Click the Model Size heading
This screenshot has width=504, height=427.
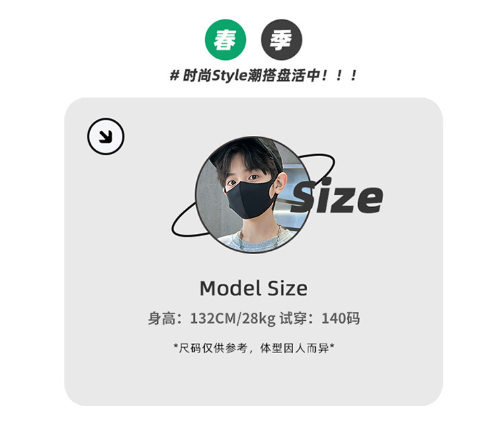[x=253, y=288]
